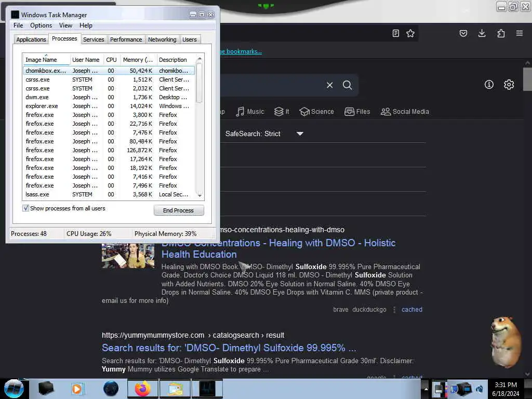Select the dwm.exe process row
The height and width of the screenshot is (399, 532).
tap(109, 97)
